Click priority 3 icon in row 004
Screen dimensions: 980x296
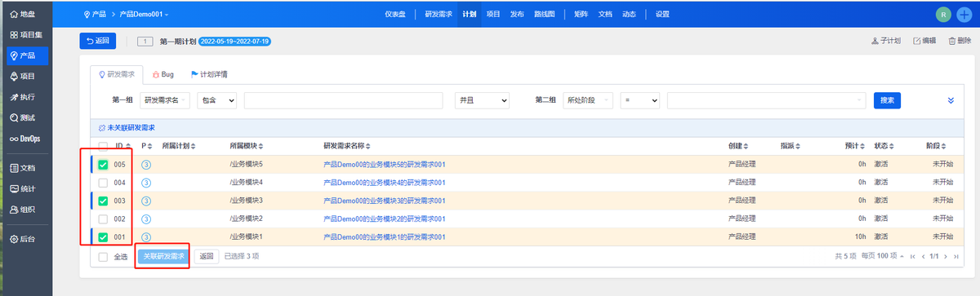pos(146,183)
